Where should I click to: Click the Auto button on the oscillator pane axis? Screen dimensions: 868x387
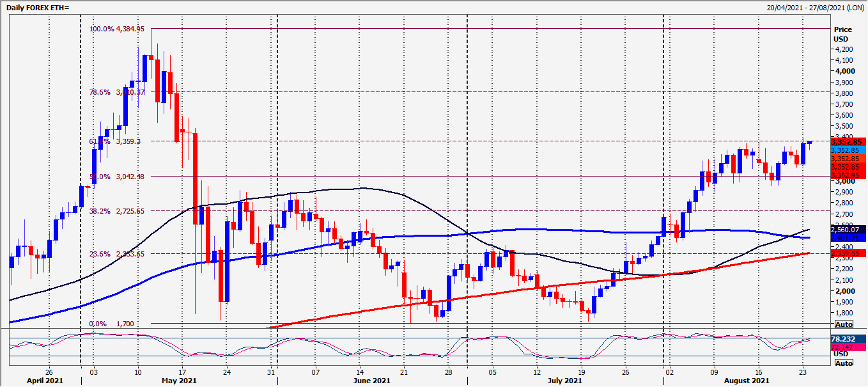tap(844, 363)
